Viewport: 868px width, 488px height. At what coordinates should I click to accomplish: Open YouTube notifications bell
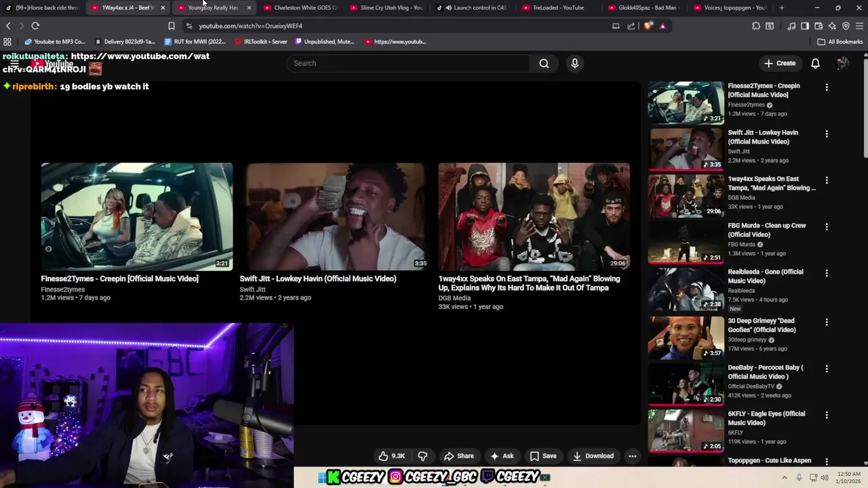(x=816, y=63)
